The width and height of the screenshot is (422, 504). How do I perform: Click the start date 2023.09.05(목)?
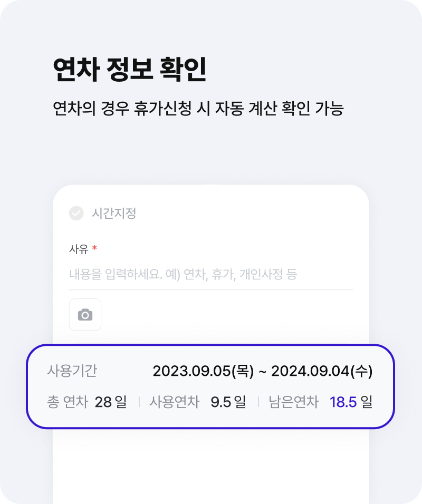pos(203,371)
